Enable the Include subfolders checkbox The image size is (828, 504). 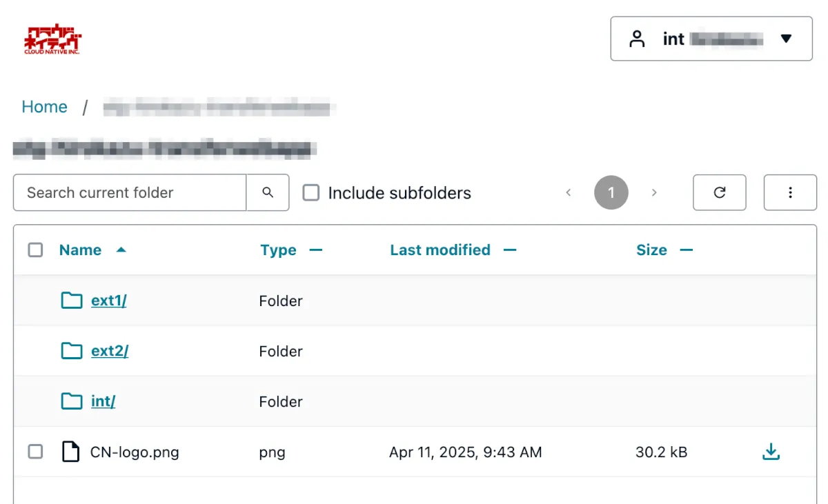(x=311, y=193)
